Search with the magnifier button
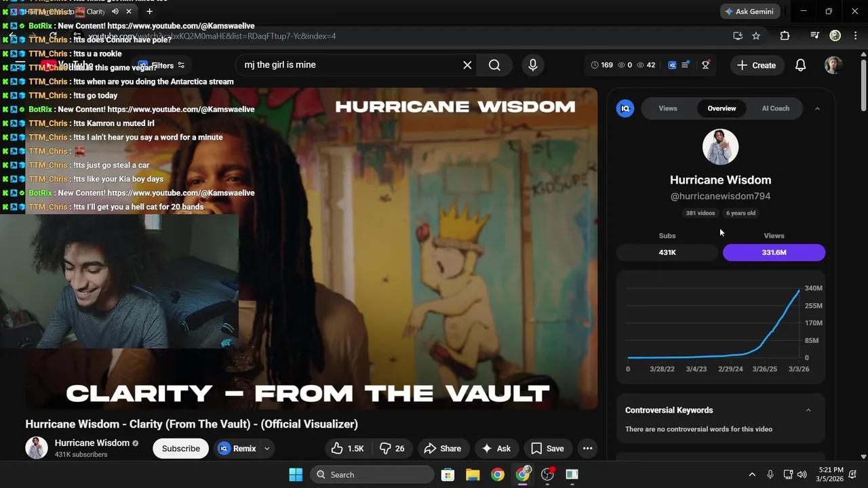868x488 pixels. (x=494, y=65)
